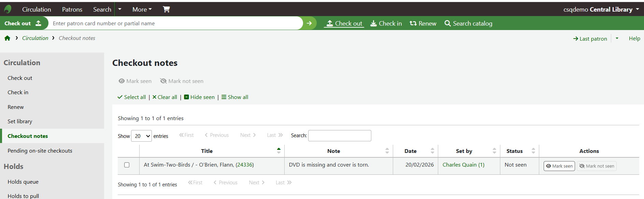Sort table by Date column

click(x=415, y=151)
